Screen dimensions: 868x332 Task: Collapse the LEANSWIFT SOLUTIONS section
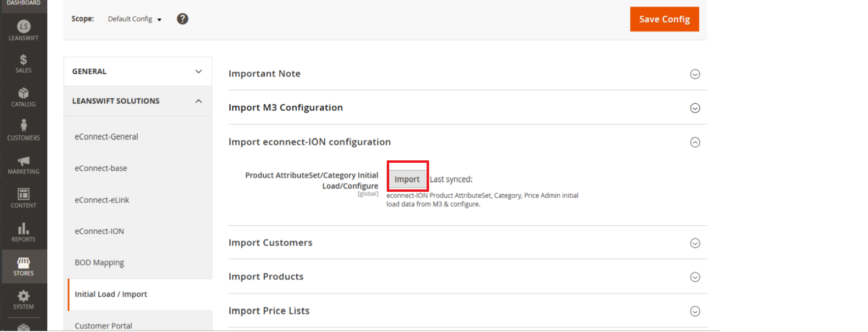coord(198,101)
